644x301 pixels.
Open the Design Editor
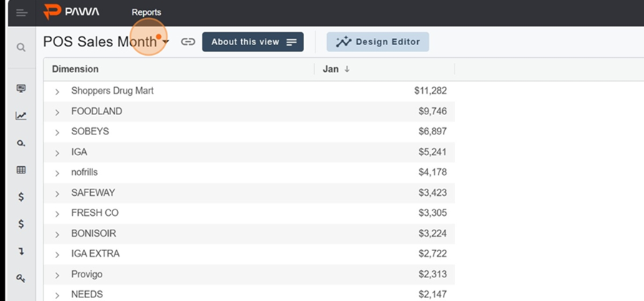[378, 42]
